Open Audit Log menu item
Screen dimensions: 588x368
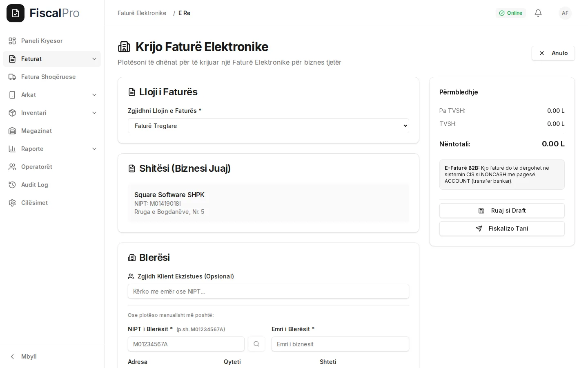tap(52, 185)
